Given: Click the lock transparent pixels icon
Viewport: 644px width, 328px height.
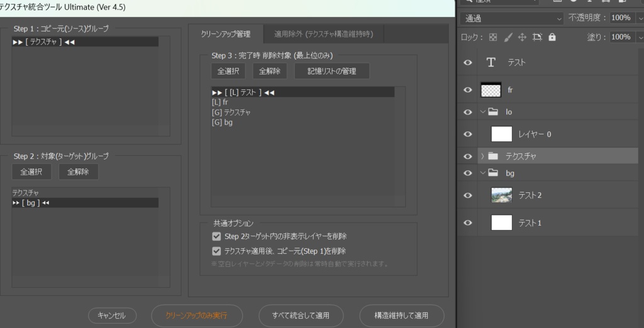Looking at the screenshot, I should 493,37.
